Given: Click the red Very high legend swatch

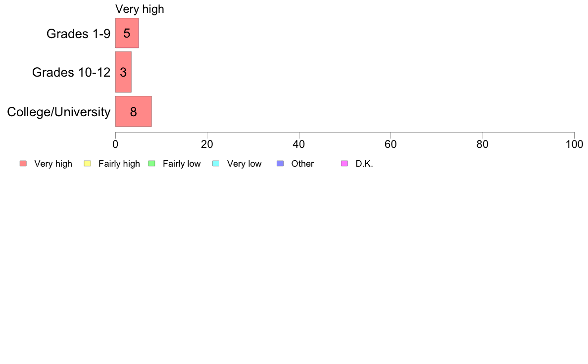Looking at the screenshot, I should [23, 163].
